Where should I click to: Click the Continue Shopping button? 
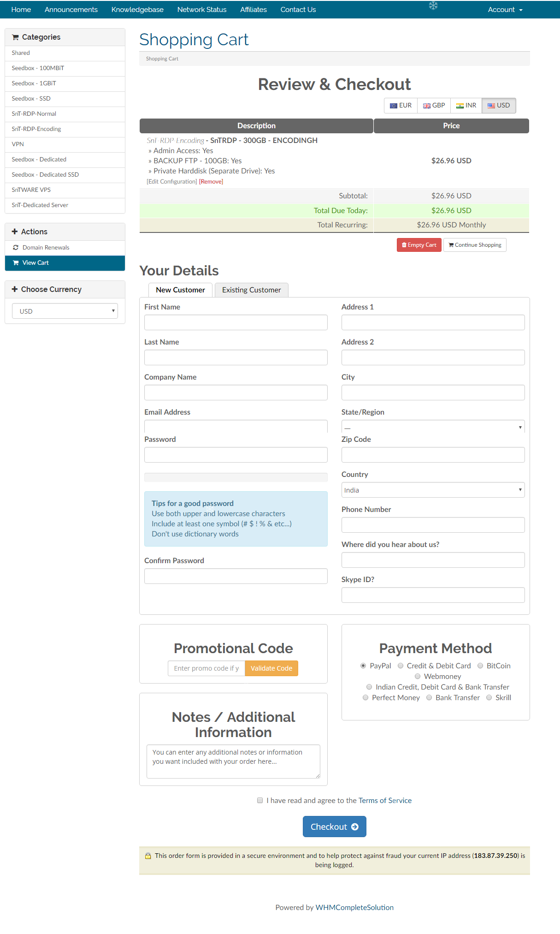point(475,245)
